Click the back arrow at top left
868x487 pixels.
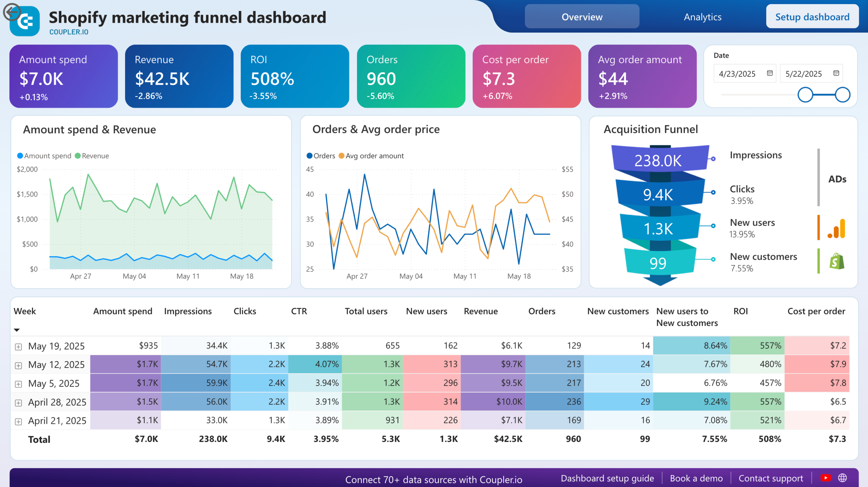pos(12,12)
